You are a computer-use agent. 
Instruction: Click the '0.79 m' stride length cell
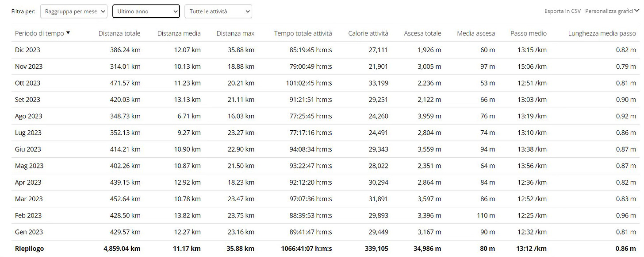tap(626, 66)
